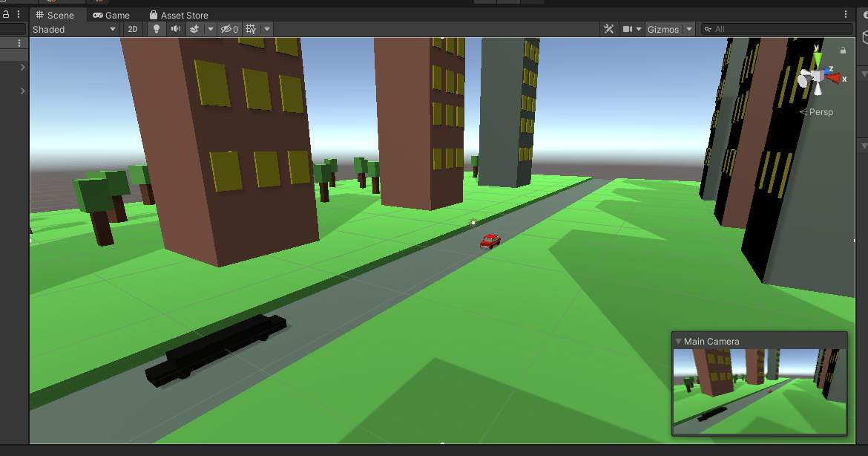Open the Shaded draw mode dropdown
The image size is (868, 456).
[x=73, y=29]
